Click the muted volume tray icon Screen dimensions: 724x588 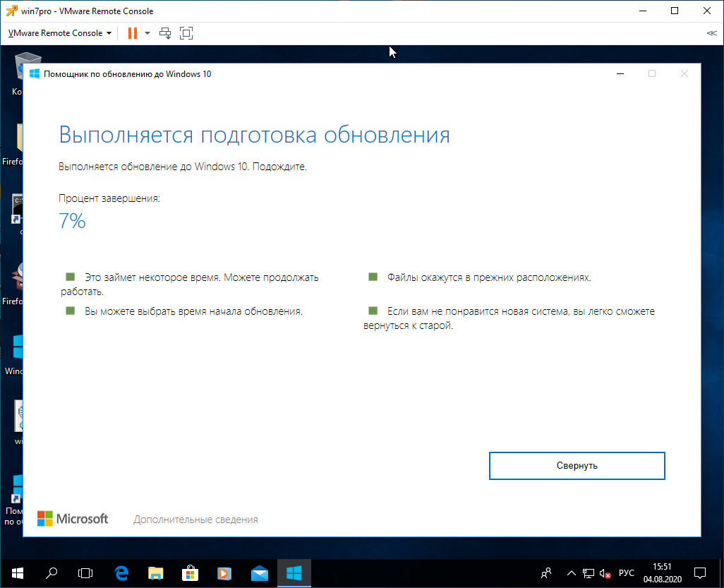pos(605,573)
